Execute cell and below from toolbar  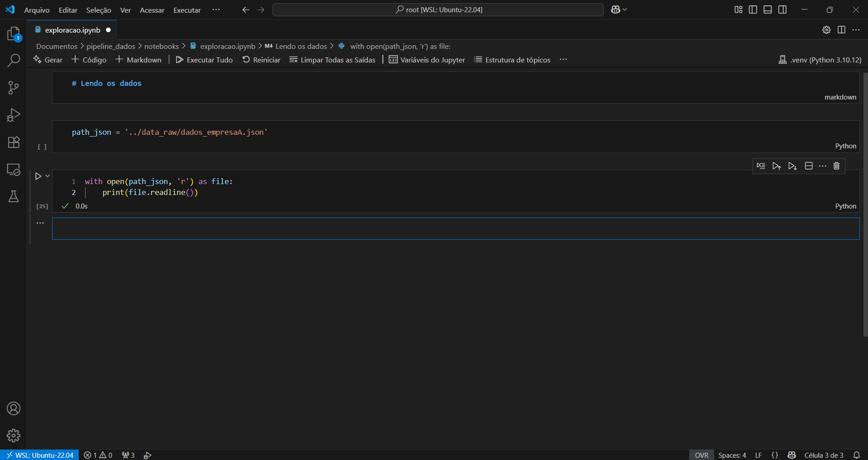(x=792, y=166)
